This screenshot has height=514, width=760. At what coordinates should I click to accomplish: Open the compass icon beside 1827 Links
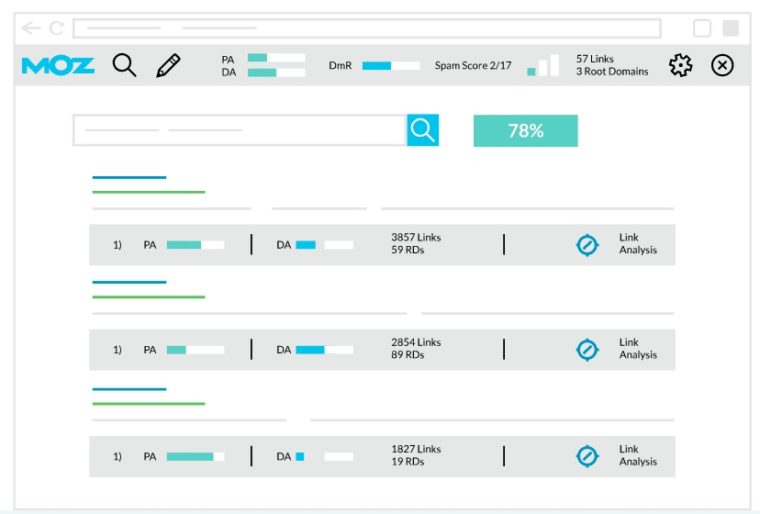tap(588, 456)
